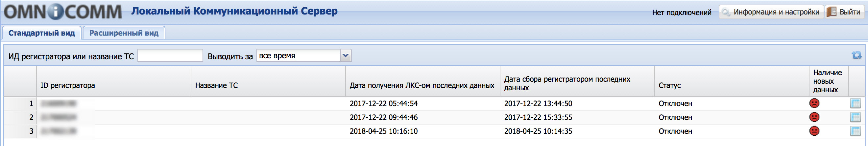Screen dimensions: 868x146
Task: Click the OMNICOMM logo
Action: [63, 12]
